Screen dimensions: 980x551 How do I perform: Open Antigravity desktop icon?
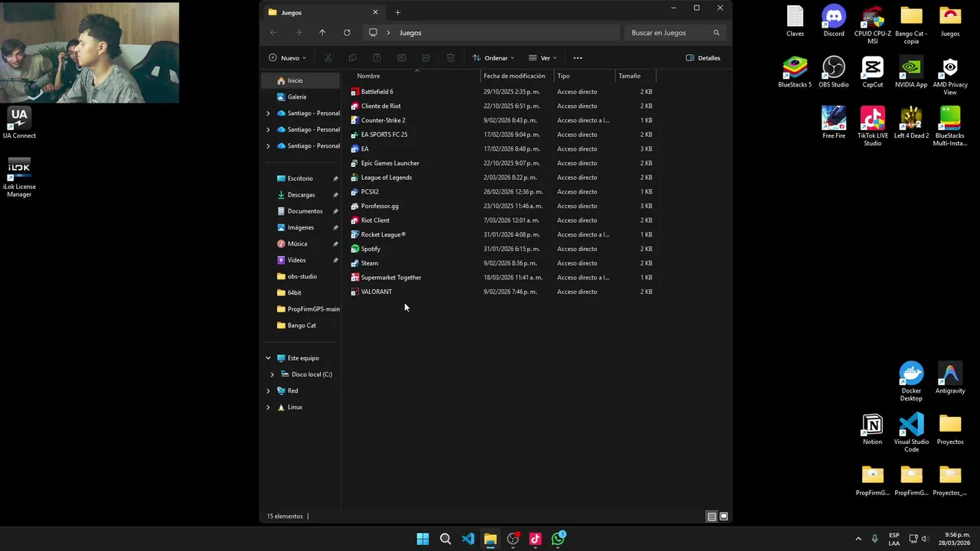click(950, 378)
